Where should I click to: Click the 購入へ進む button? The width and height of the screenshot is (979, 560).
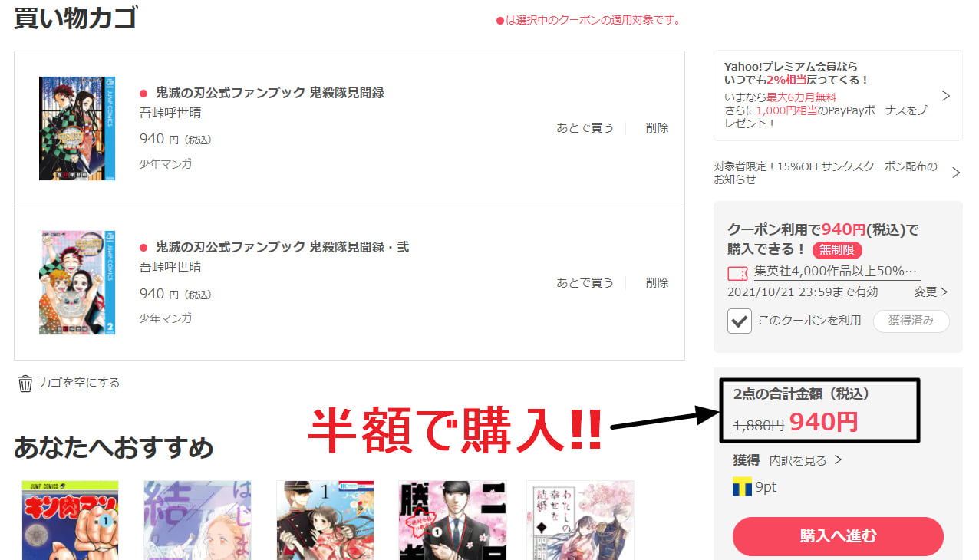[x=838, y=536]
